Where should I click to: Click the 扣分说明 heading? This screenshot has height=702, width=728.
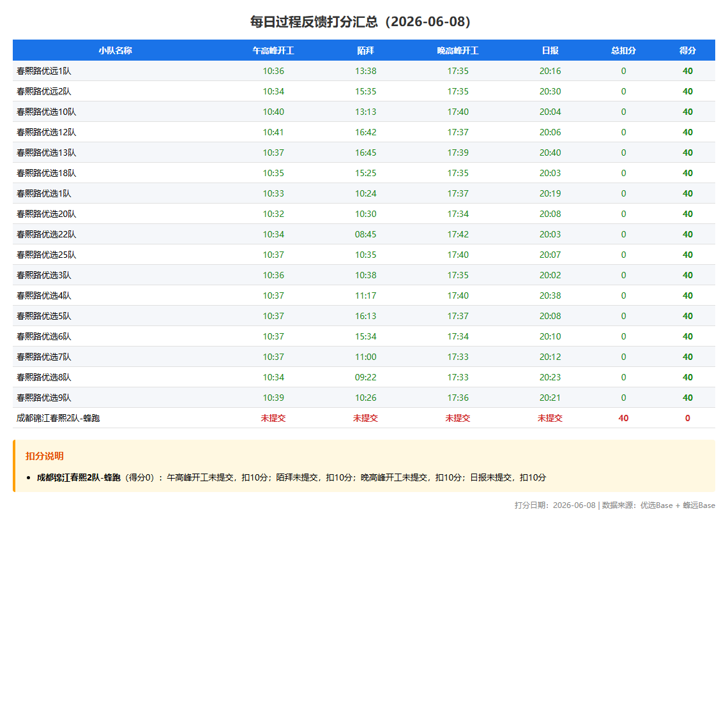point(45,456)
